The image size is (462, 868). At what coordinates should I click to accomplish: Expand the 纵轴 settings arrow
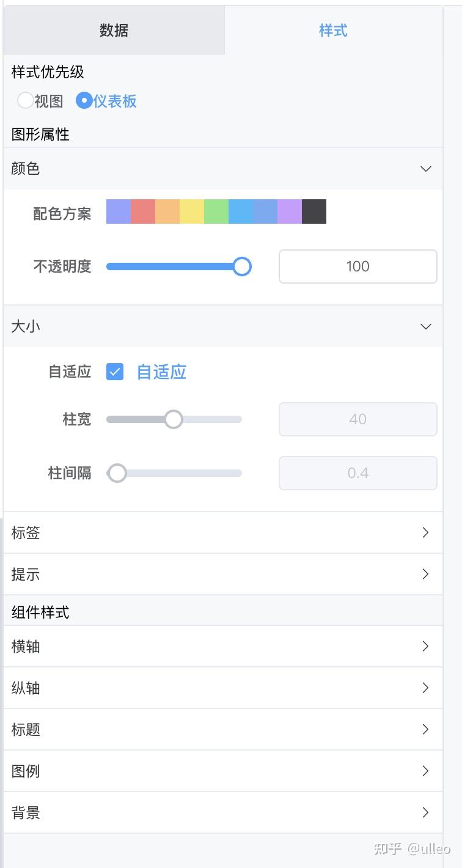click(x=426, y=688)
